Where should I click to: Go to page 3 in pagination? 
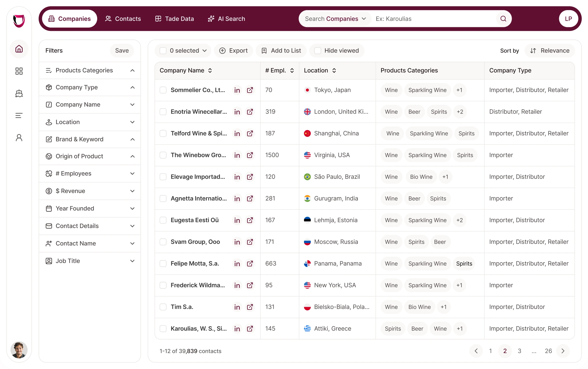[x=519, y=351]
